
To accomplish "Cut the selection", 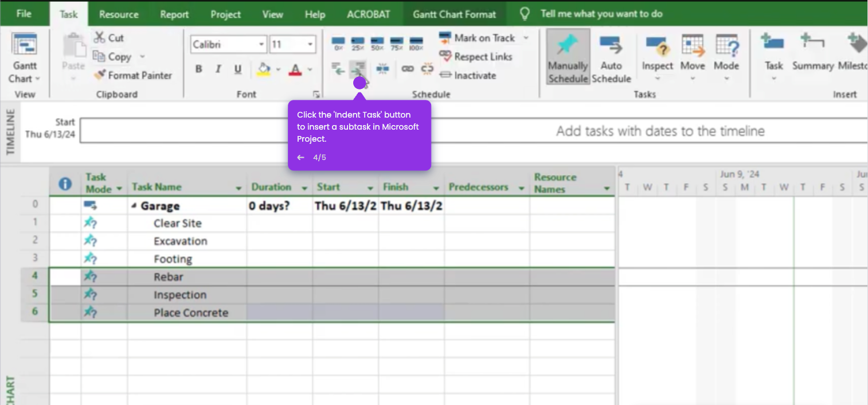I will [x=110, y=38].
